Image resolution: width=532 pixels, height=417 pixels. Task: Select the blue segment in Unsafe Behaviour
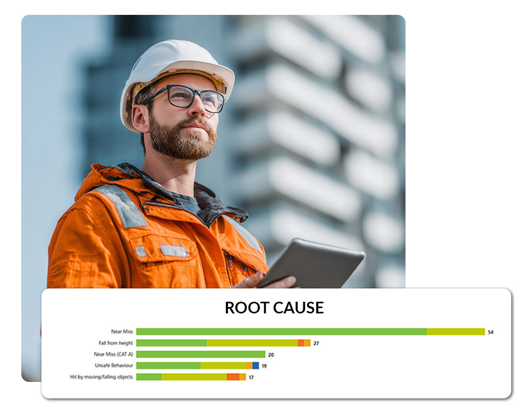pos(255,365)
